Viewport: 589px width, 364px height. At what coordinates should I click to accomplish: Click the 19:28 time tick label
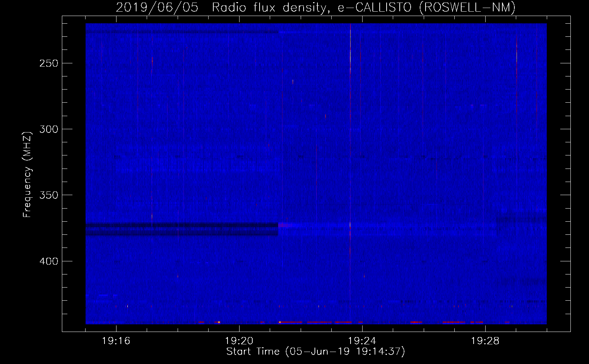(485, 341)
